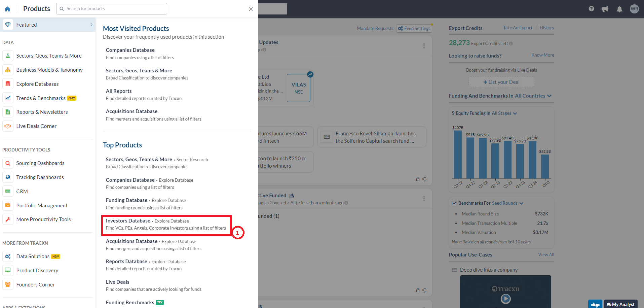Click the feedback thumbs button
Screen dimensions: 644x308
[x=595, y=304]
